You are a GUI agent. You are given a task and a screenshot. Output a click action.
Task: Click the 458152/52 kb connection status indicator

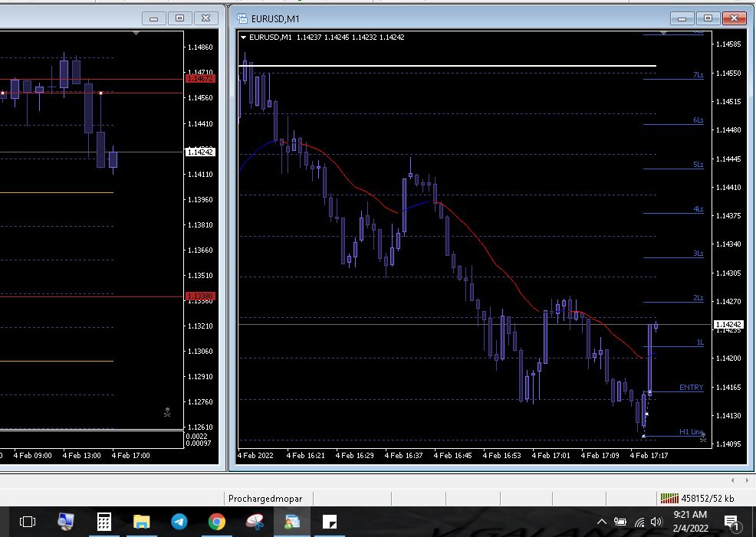pyautogui.click(x=696, y=499)
